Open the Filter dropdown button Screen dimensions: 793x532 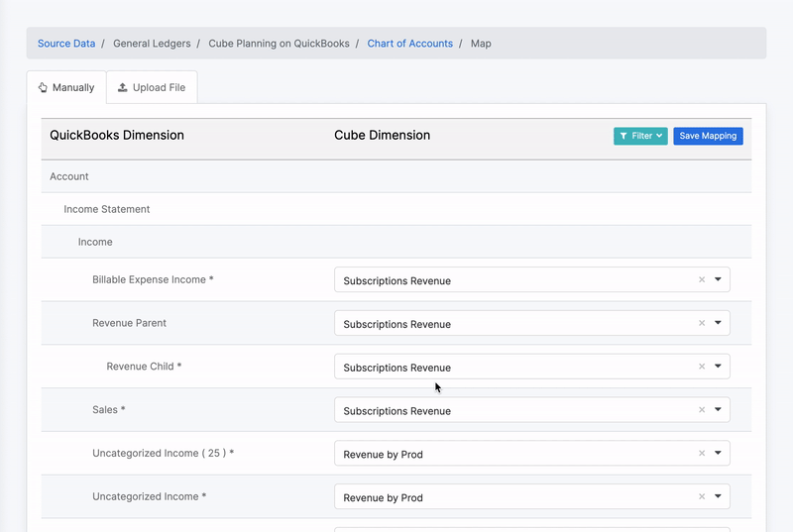640,136
